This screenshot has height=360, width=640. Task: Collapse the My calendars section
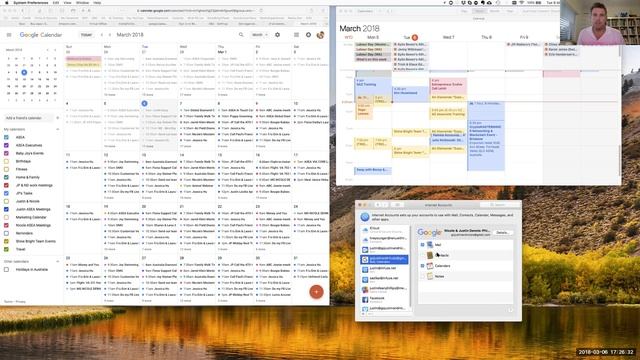coord(58,129)
